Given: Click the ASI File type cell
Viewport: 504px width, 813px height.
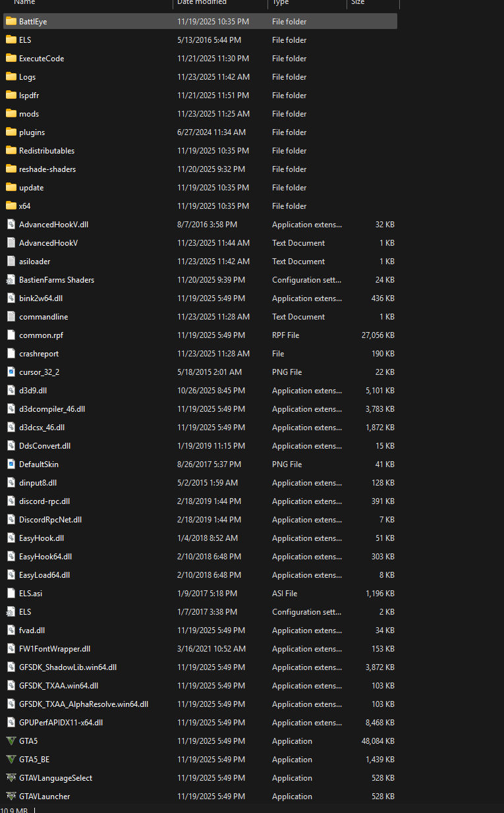Looking at the screenshot, I should [285, 594].
